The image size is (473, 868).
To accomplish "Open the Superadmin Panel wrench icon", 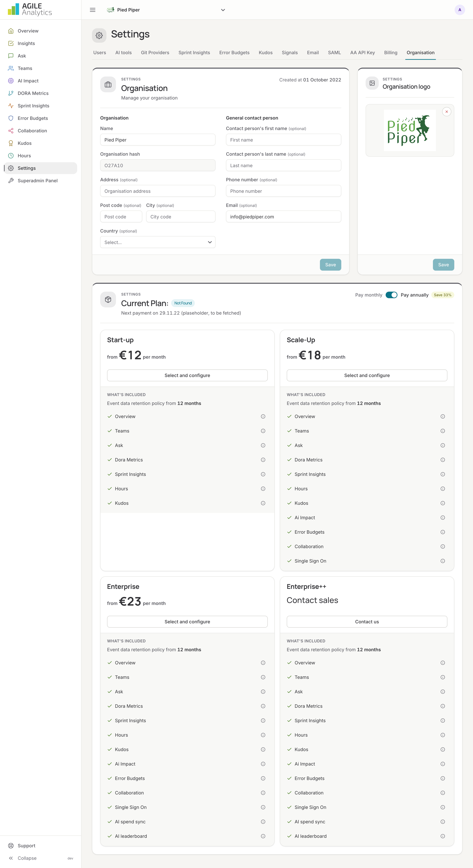I will coord(11,181).
